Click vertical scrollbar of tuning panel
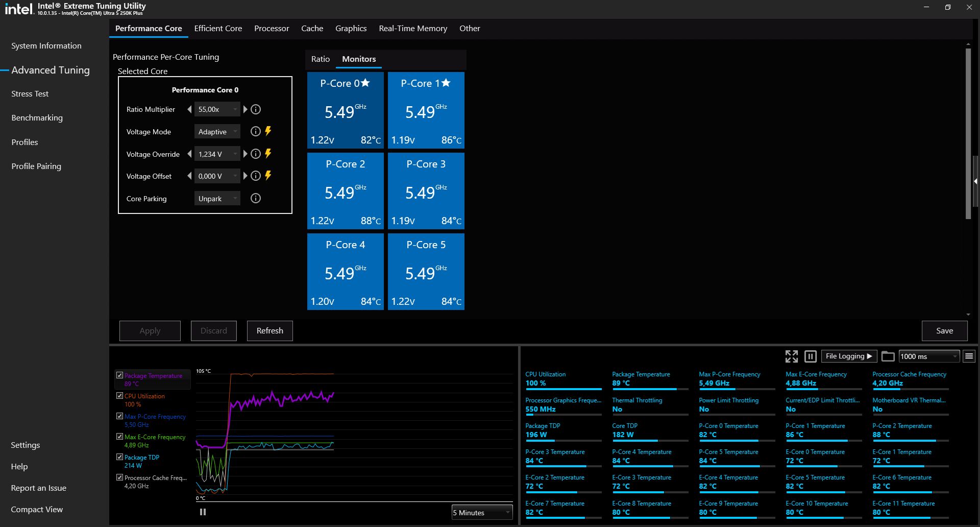The image size is (980, 527). (968, 134)
